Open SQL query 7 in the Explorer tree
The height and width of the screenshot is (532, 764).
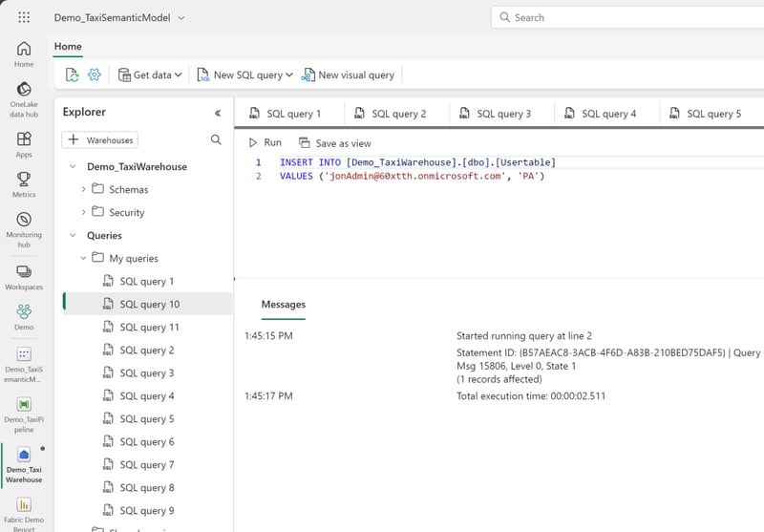(147, 464)
